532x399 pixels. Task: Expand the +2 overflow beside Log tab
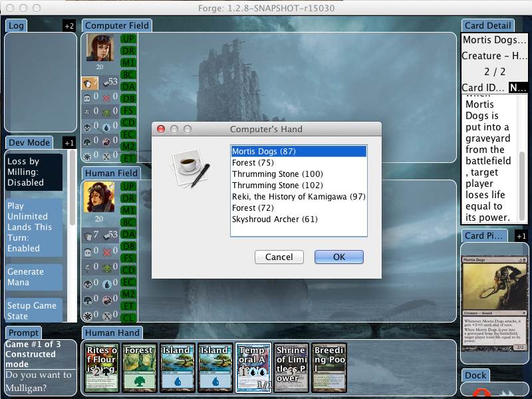69,26
